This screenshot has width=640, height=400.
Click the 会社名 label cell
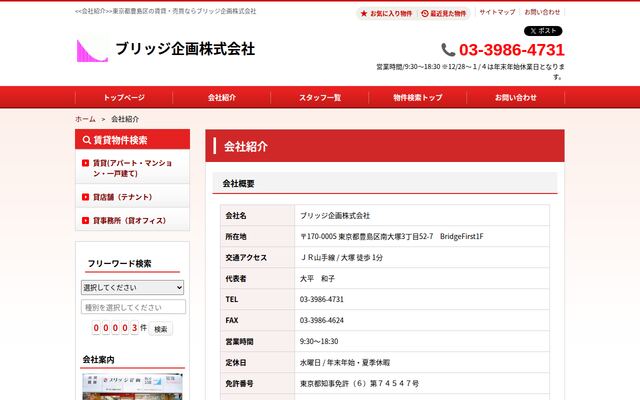[257, 216]
